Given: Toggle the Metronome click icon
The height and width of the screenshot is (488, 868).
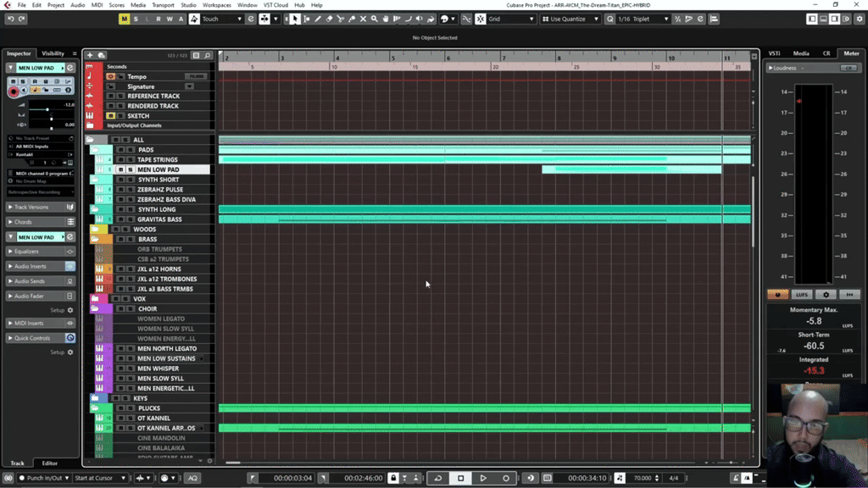Looking at the screenshot, I should (x=736, y=478).
